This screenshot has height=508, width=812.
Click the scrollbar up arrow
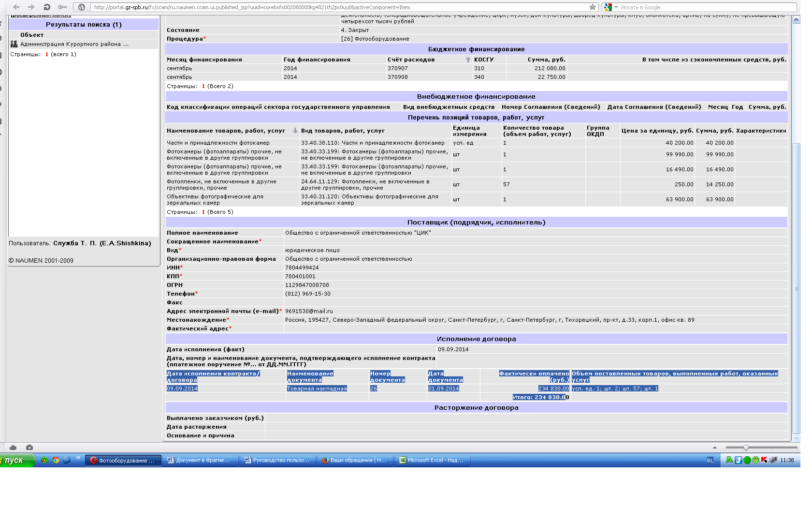tap(797, 19)
